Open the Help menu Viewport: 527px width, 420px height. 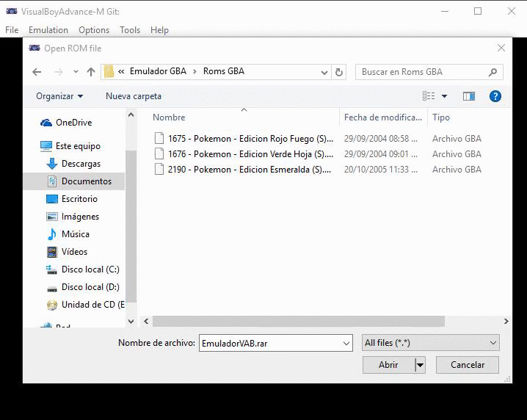(x=159, y=30)
